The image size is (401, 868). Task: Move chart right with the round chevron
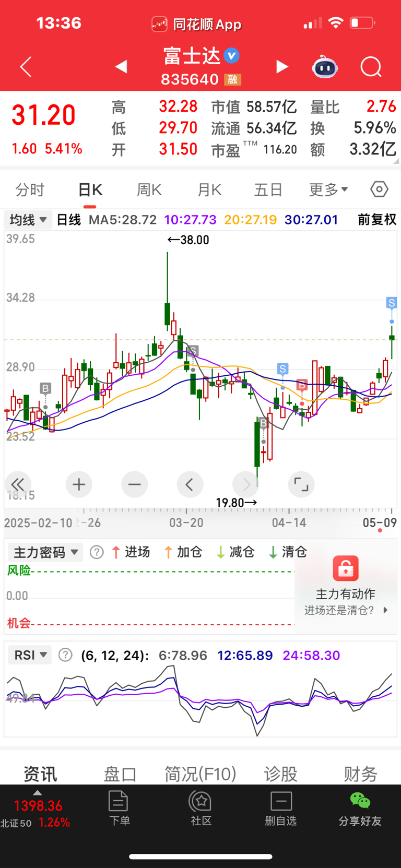point(245,484)
